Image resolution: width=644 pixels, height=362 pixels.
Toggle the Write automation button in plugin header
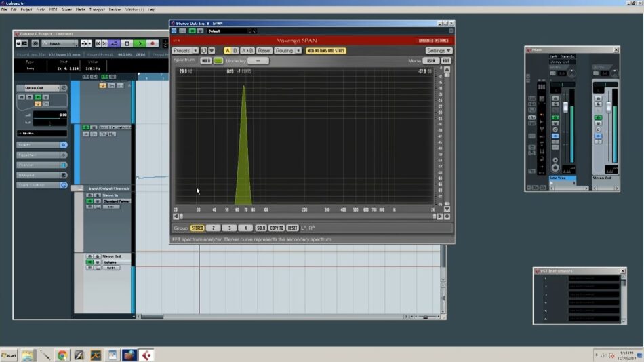tap(200, 31)
